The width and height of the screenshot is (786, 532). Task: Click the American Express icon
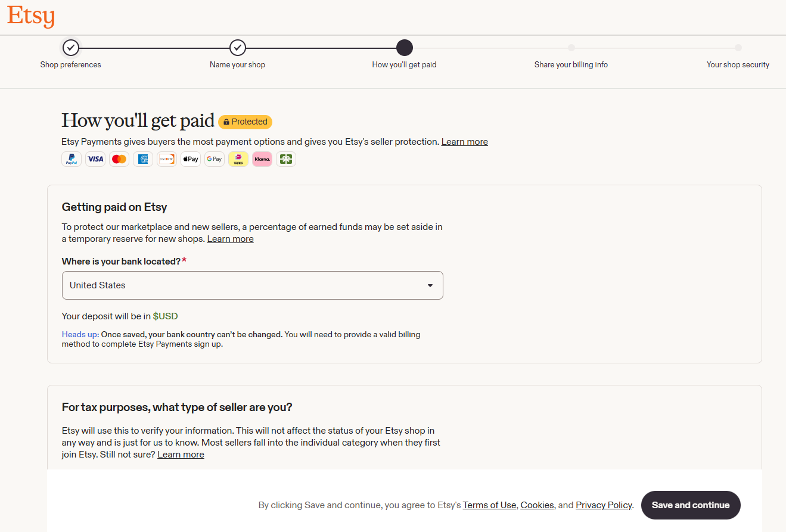tap(143, 159)
